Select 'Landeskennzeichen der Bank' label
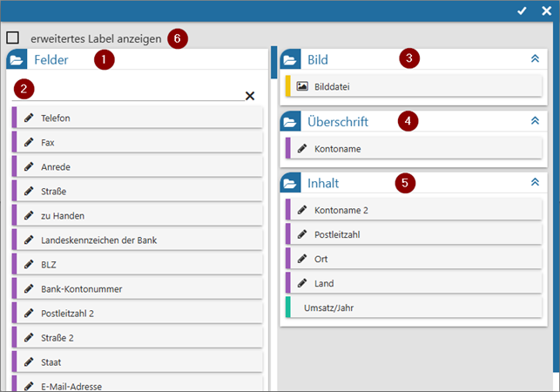560x392 pixels. (x=99, y=240)
